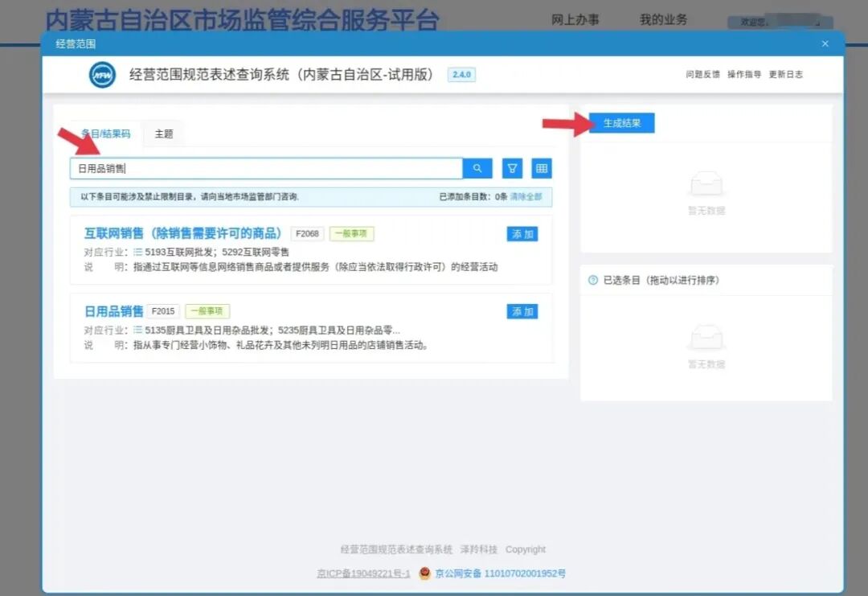This screenshot has height=596, width=868.
Task: Click the F2015 code tag
Action: (163, 310)
